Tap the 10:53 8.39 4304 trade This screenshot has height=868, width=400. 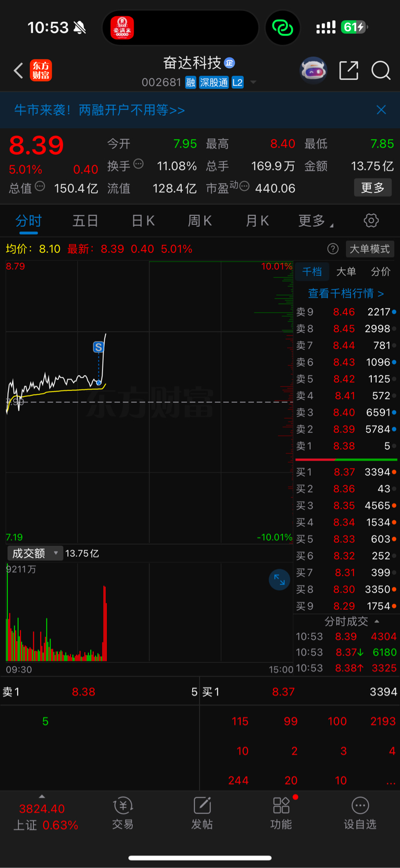[x=346, y=637]
